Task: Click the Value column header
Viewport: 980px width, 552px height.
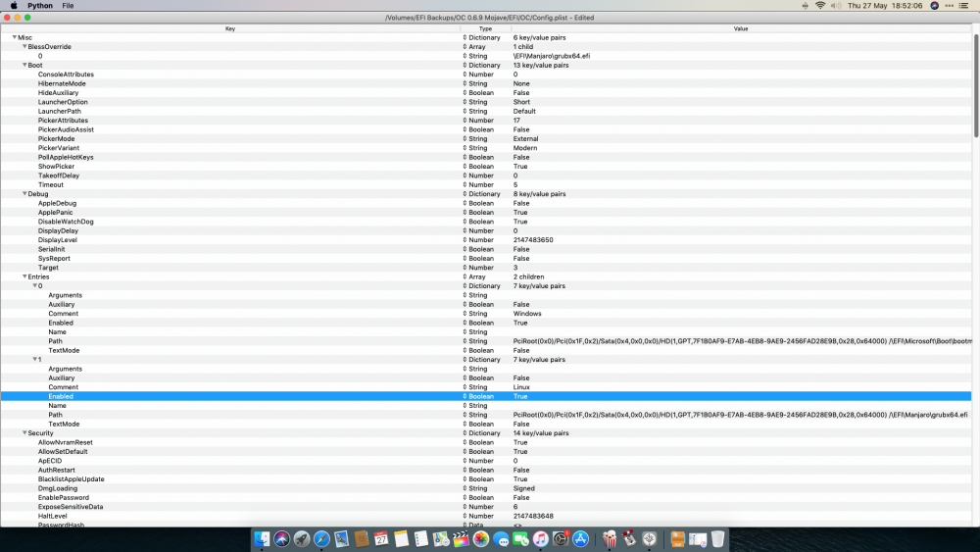Action: click(x=741, y=28)
